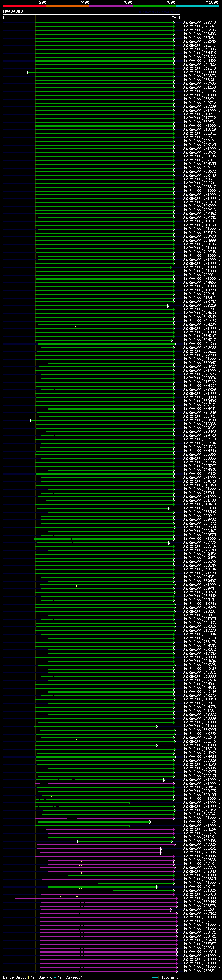Open hit UniRef100_B6AE54
This screenshot has width=222, height=980.
tap(199, 830)
